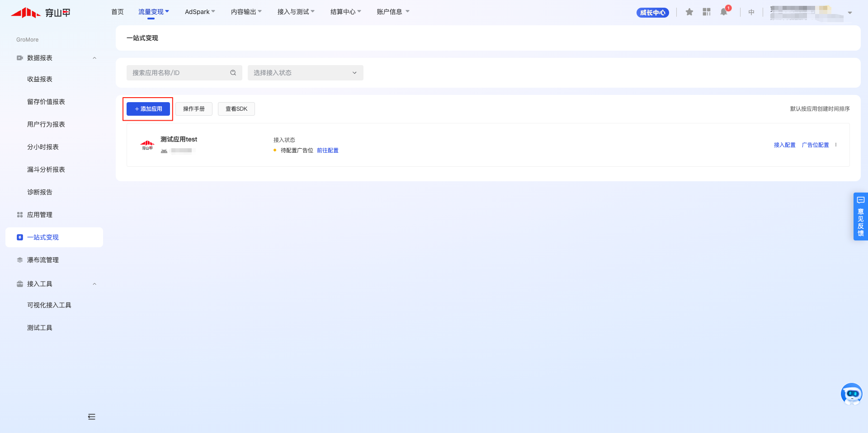Image resolution: width=868 pixels, height=433 pixels.
Task: Open the three-dot more menu for 测试应用test
Action: point(836,145)
